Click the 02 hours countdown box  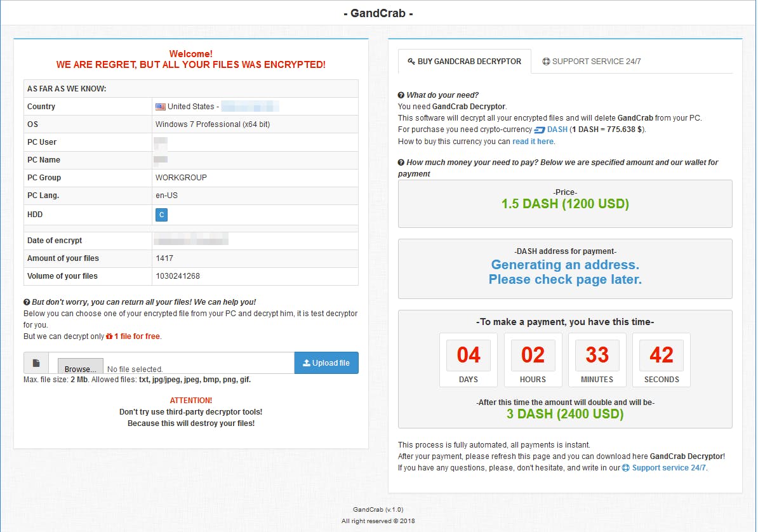tap(533, 360)
